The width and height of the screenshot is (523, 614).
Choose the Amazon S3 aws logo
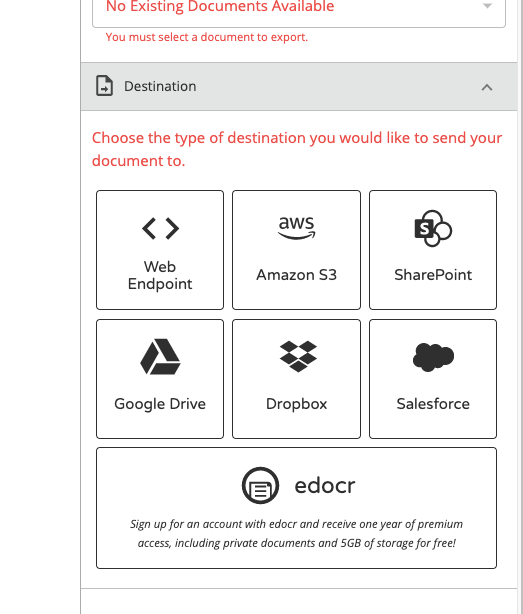click(296, 228)
